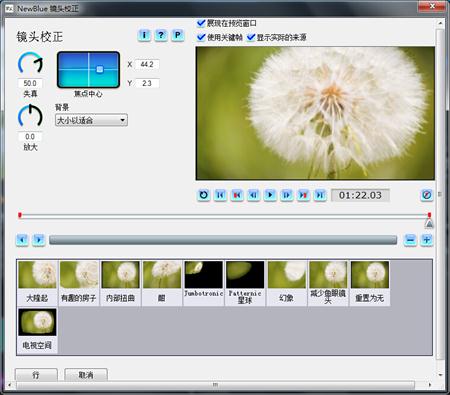
Task: Click the horizontal scrollbar left arrow
Action: coord(9,385)
